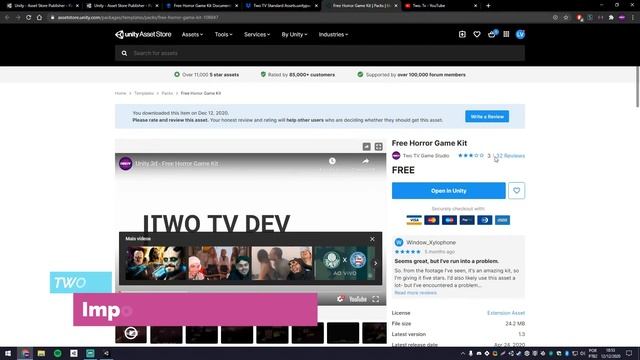Add asset to favorites with heart button
Viewport: 640px width, 360px height.
click(x=516, y=191)
